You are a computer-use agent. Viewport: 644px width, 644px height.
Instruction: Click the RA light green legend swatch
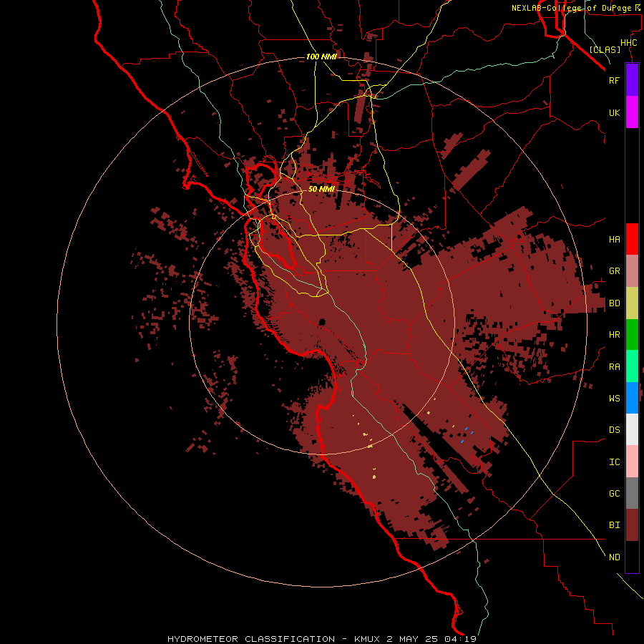[632, 366]
